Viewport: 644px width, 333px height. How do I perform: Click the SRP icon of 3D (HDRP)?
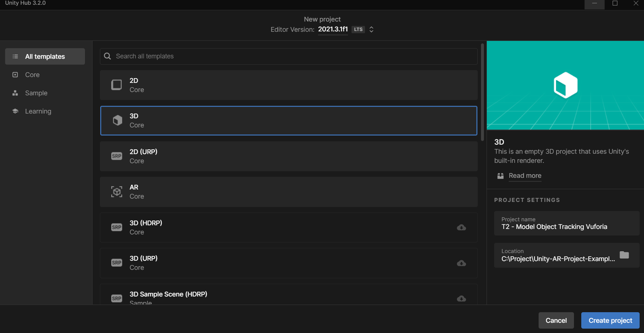tap(117, 227)
